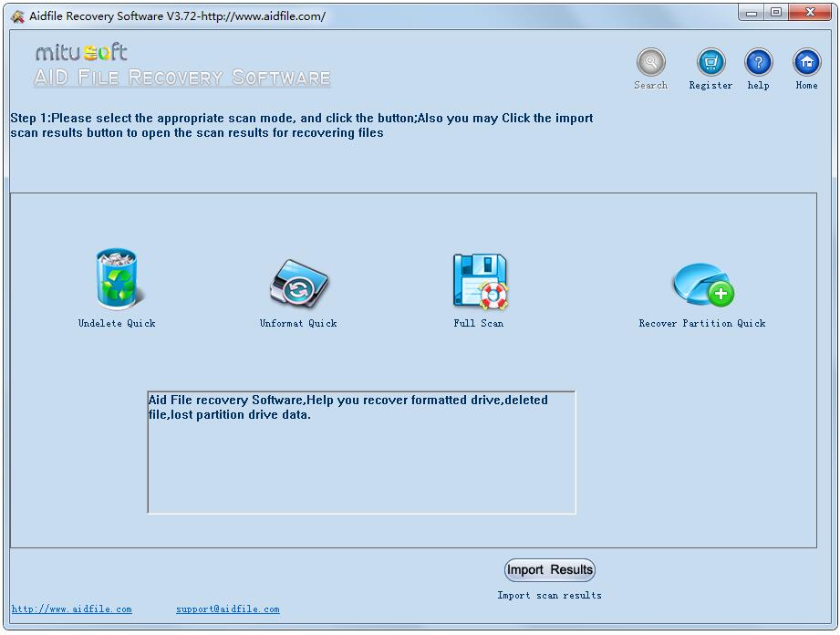Click the Home label under the house

click(807, 85)
